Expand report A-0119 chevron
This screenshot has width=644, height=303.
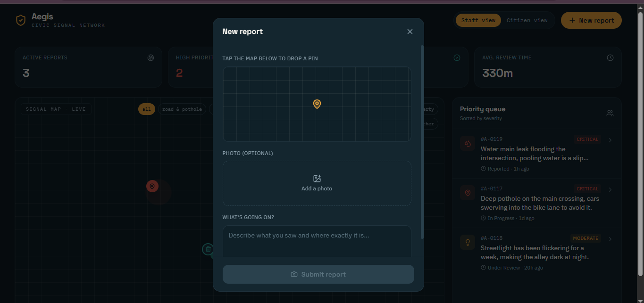[x=610, y=140]
